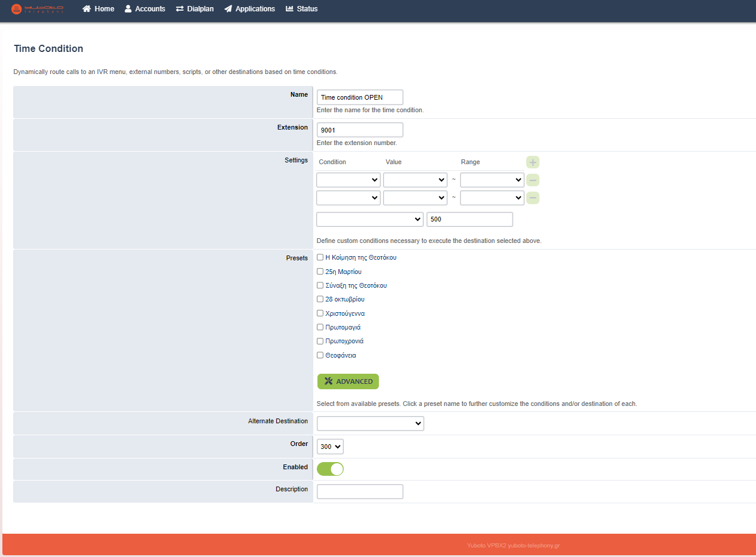Viewport: 756px width, 557px height.
Task: Click the Dialplan arrows icon
Action: click(x=180, y=9)
